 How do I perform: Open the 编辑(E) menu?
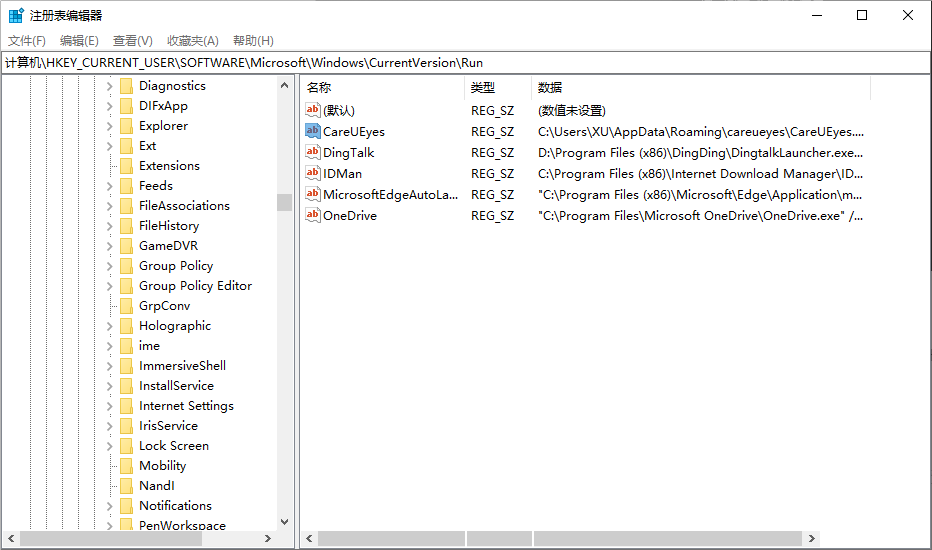[79, 40]
